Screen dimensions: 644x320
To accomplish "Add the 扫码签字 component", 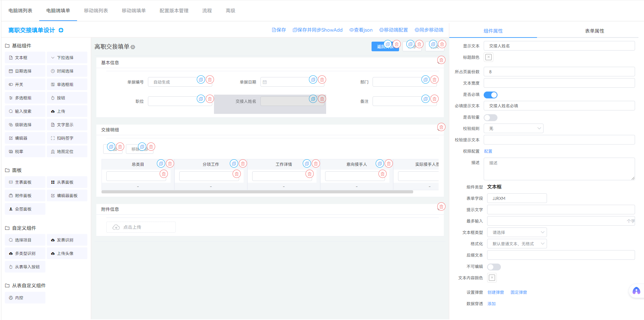I will [67, 138].
